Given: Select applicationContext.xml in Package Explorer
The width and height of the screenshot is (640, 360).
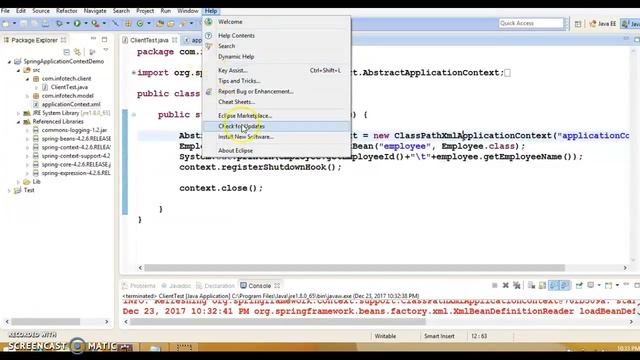Looking at the screenshot, I should 71,104.
